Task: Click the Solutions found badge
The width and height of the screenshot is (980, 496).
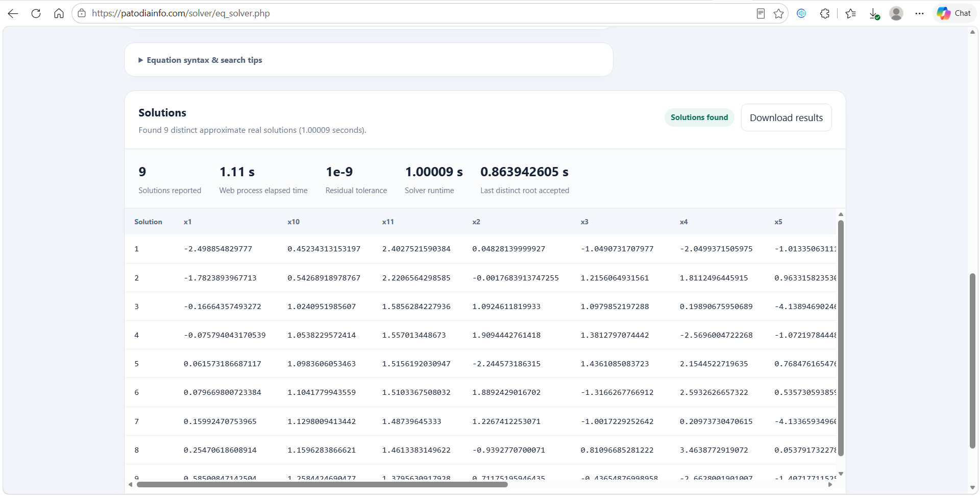Action: click(x=699, y=117)
